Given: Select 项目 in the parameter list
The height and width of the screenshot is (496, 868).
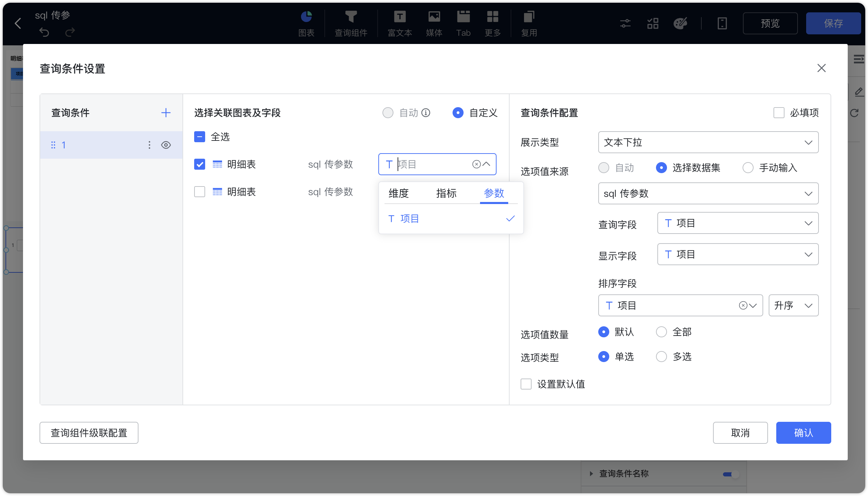Looking at the screenshot, I should tap(451, 218).
